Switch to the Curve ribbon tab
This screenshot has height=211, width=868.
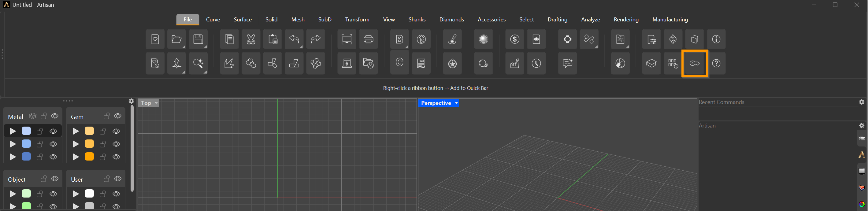pyautogui.click(x=213, y=20)
